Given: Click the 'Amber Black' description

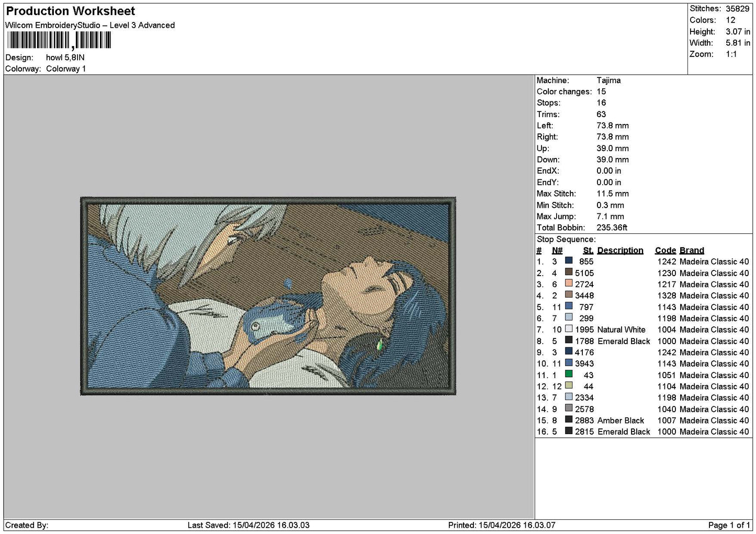Looking at the screenshot, I should (621, 421).
